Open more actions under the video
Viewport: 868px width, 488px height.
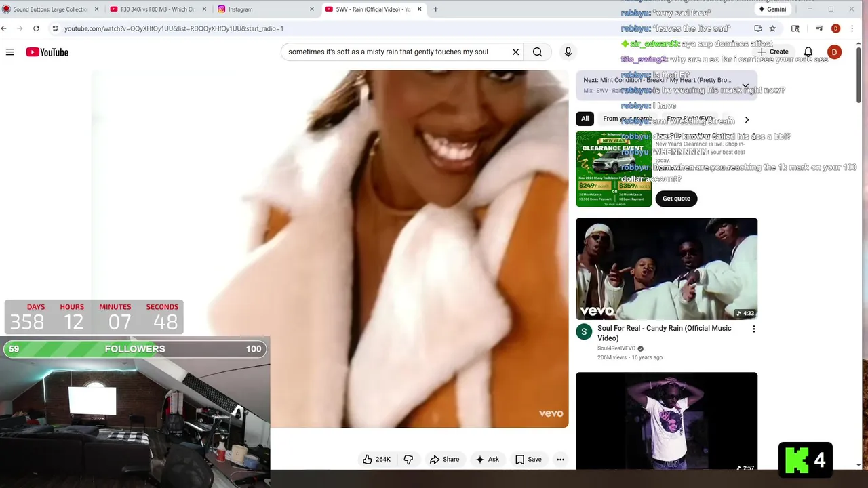point(561,460)
